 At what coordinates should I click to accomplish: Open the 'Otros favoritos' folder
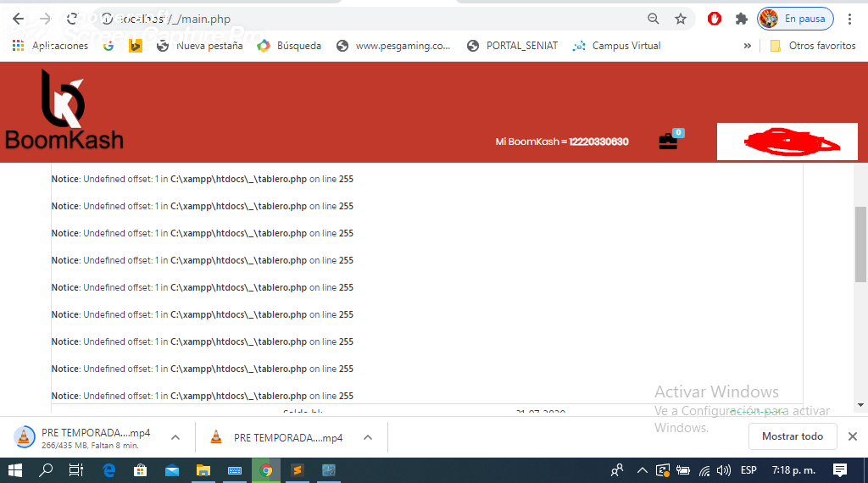tap(813, 46)
